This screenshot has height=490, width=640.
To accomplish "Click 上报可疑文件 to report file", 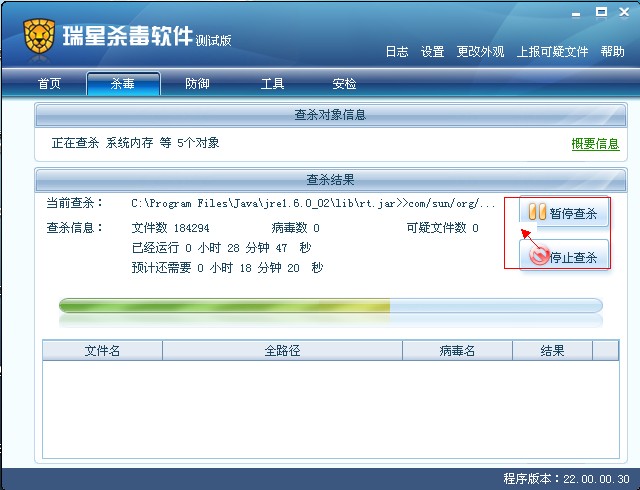I will point(552,52).
